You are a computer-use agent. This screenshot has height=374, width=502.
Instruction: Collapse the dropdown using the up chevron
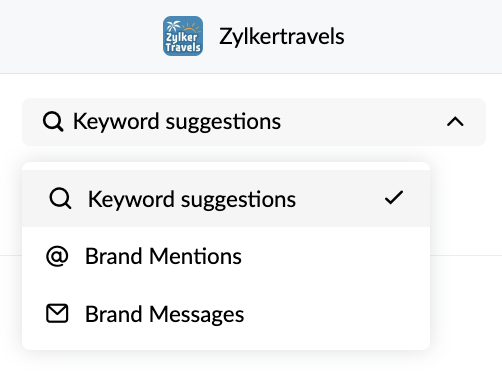pyautogui.click(x=455, y=122)
